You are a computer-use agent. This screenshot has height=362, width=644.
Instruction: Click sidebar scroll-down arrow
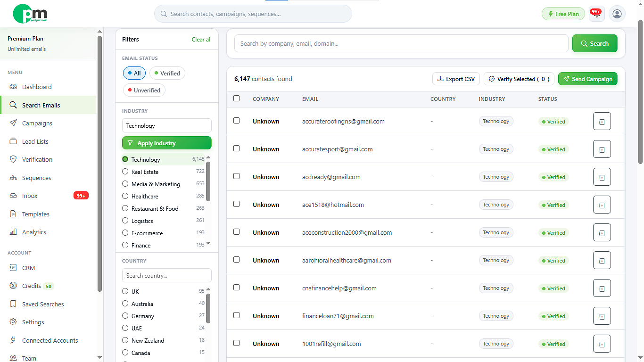pyautogui.click(x=99, y=358)
